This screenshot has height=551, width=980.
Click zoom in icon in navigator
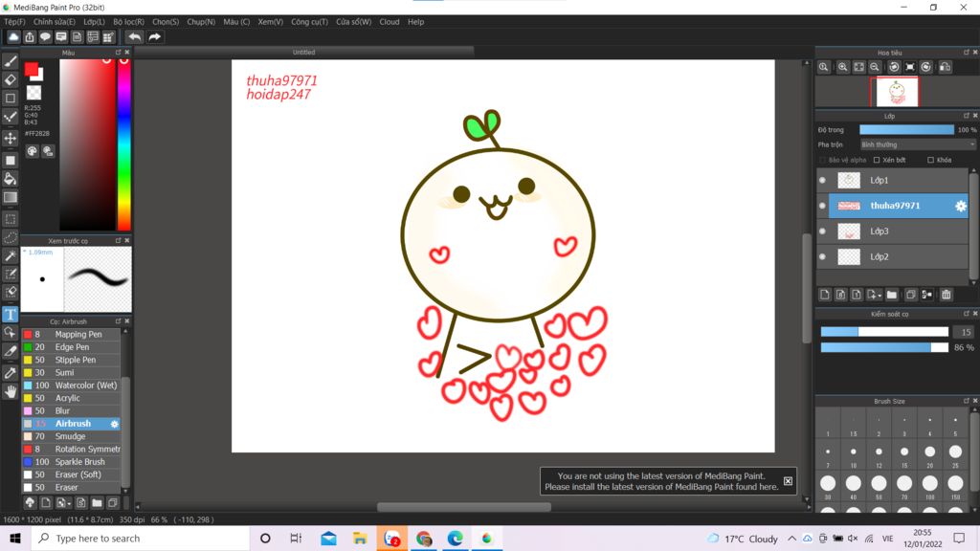tap(842, 67)
